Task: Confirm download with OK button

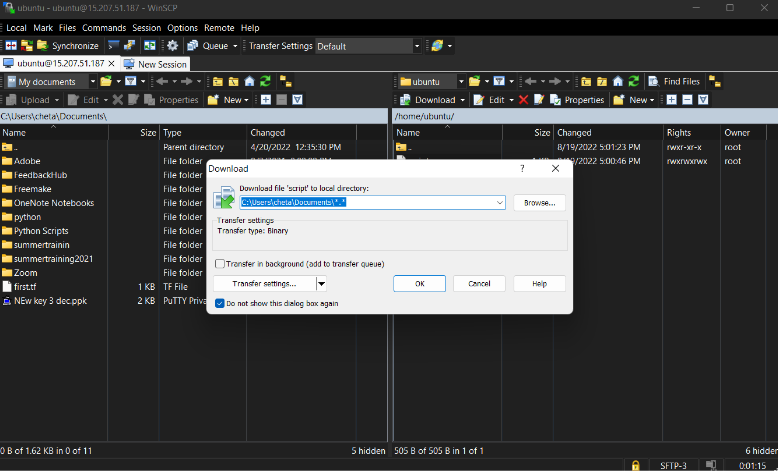Action: 419,283
